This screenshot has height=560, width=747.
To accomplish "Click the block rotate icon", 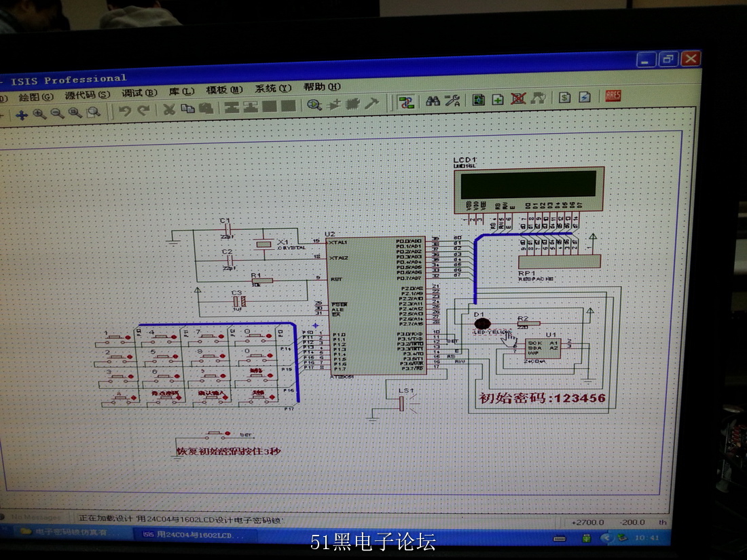I will [x=269, y=106].
